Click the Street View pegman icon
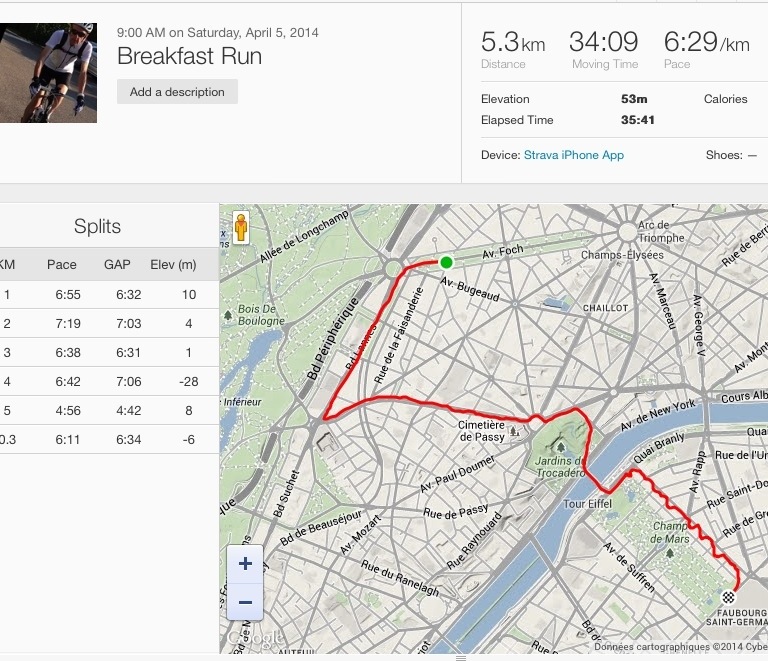Image resolution: width=768 pixels, height=661 pixels. (x=240, y=229)
